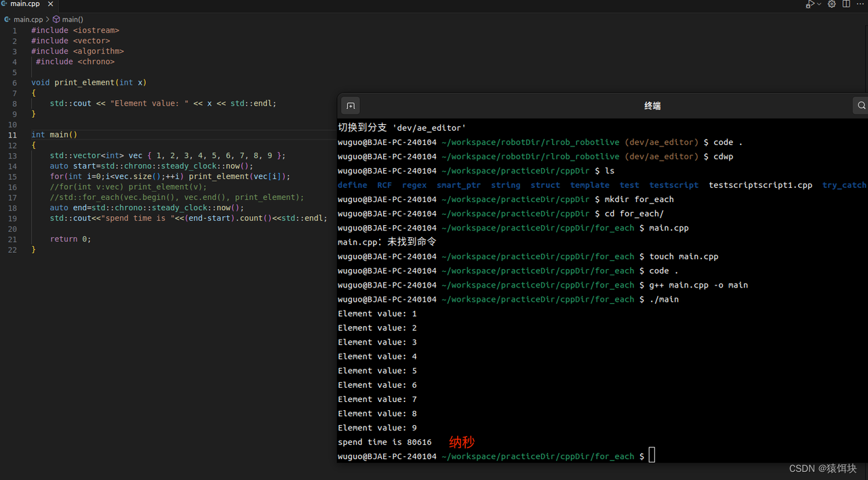Switch to the main.cpp editor tab
This screenshot has width=868, height=480.
pyautogui.click(x=25, y=3)
